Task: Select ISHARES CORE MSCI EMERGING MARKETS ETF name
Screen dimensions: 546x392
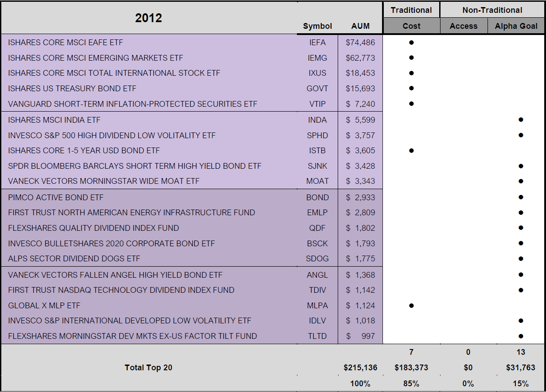Action: point(95,58)
